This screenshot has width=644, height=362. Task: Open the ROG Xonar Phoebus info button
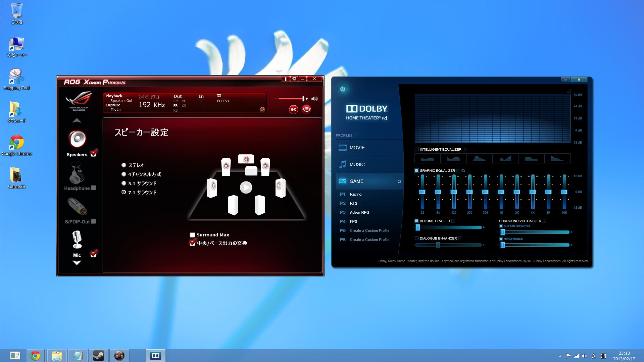point(286,79)
